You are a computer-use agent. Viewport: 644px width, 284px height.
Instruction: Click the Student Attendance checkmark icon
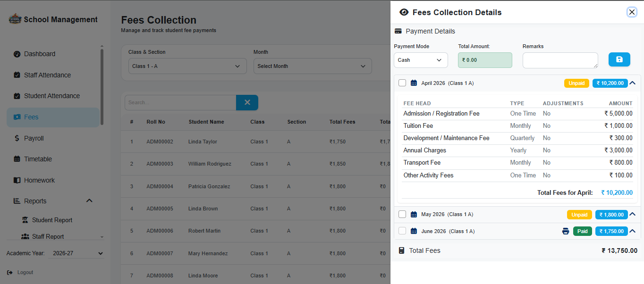[x=17, y=96]
